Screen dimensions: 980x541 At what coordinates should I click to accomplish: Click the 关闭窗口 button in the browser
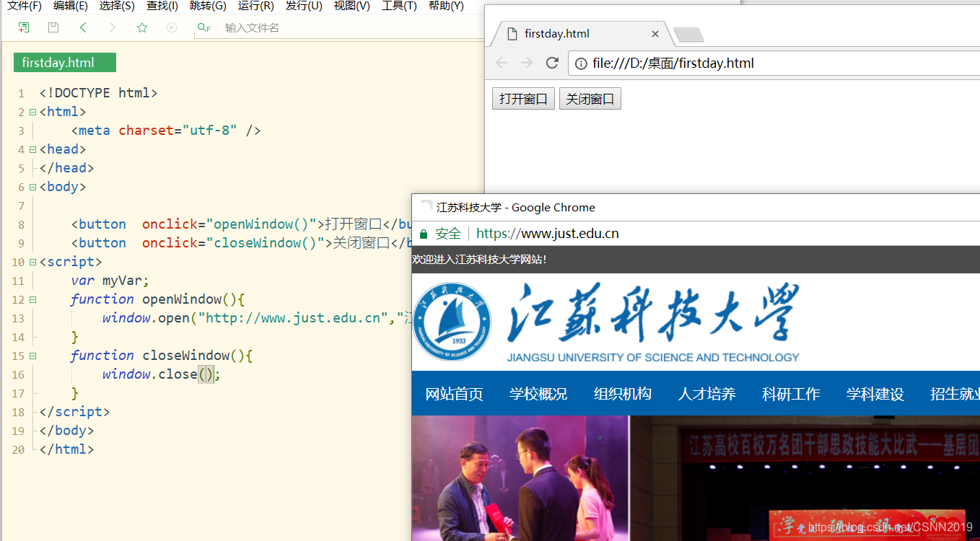[590, 99]
